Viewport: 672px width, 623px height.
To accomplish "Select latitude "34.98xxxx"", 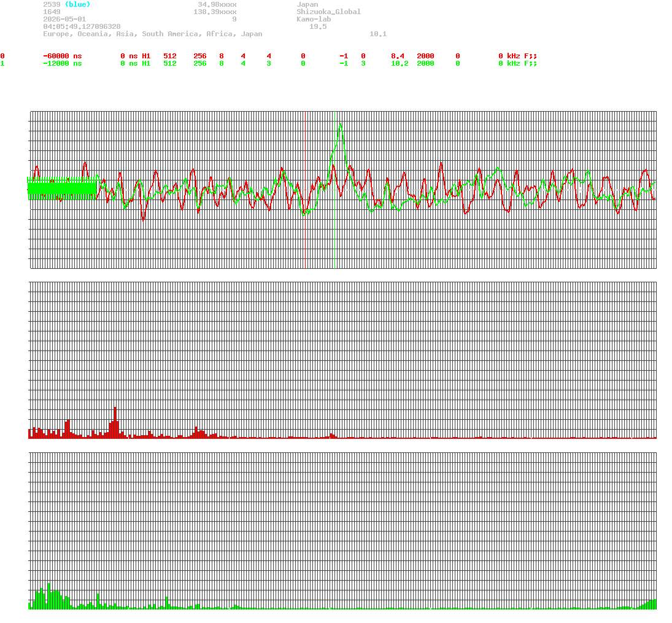I will pos(217,5).
